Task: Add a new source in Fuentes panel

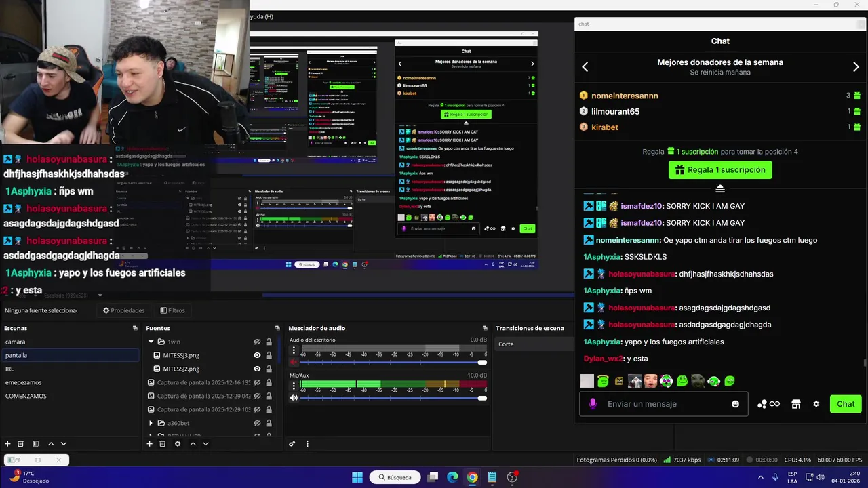Action: click(149, 444)
